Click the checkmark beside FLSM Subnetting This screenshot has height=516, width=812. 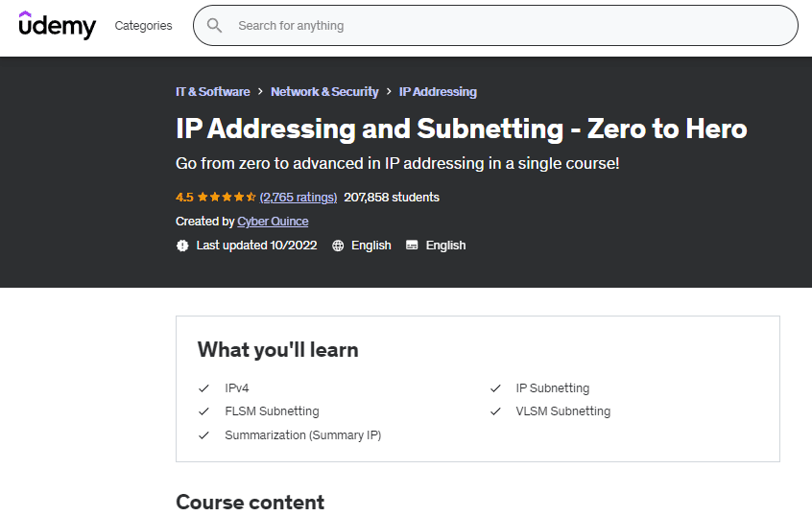204,411
